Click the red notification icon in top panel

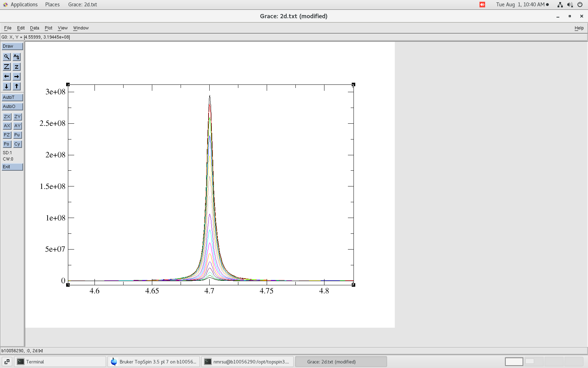pyautogui.click(x=482, y=5)
